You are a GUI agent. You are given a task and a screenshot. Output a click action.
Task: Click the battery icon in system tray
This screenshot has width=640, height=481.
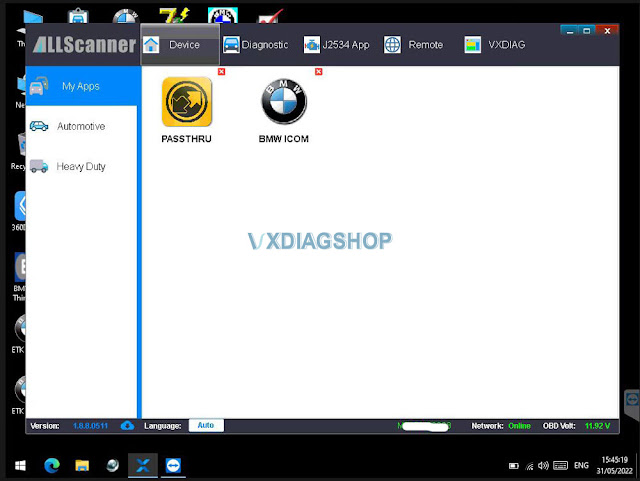[514, 466]
